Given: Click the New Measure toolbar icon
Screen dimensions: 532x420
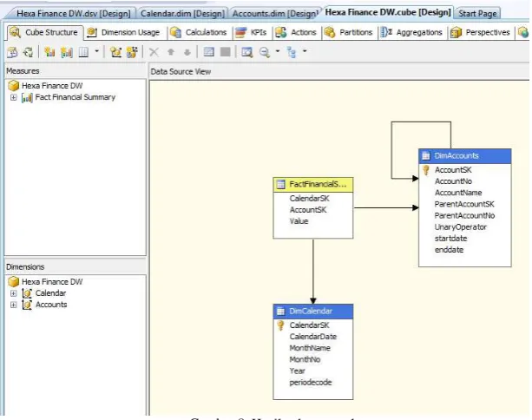Looking at the screenshot, I should pos(49,52).
